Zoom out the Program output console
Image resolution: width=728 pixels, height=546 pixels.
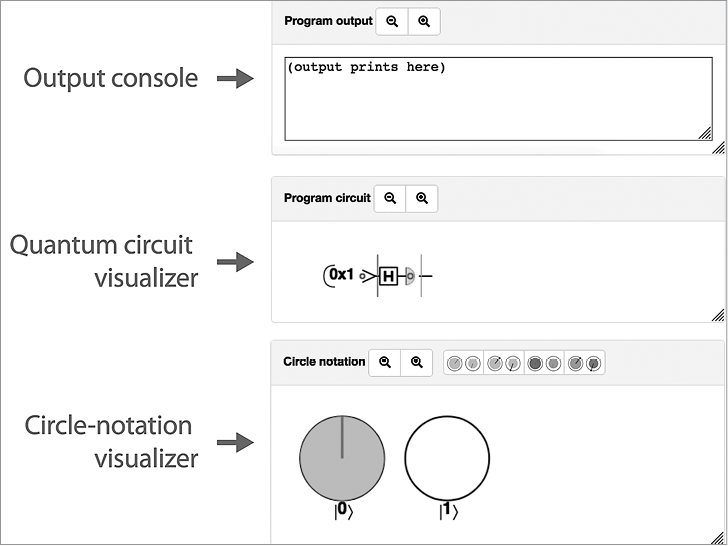point(392,21)
